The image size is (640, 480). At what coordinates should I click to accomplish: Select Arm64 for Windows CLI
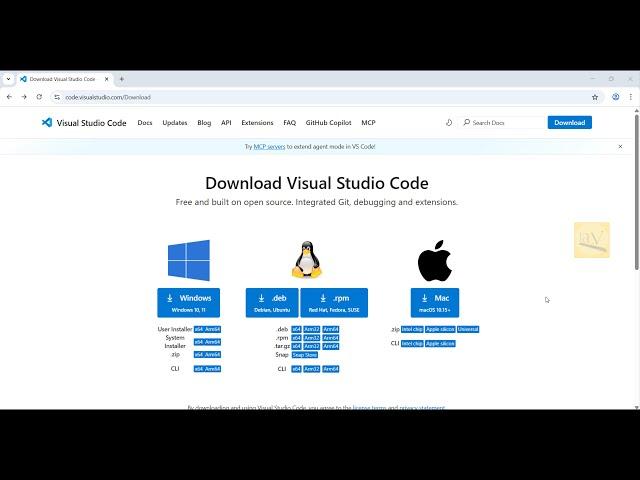point(213,369)
